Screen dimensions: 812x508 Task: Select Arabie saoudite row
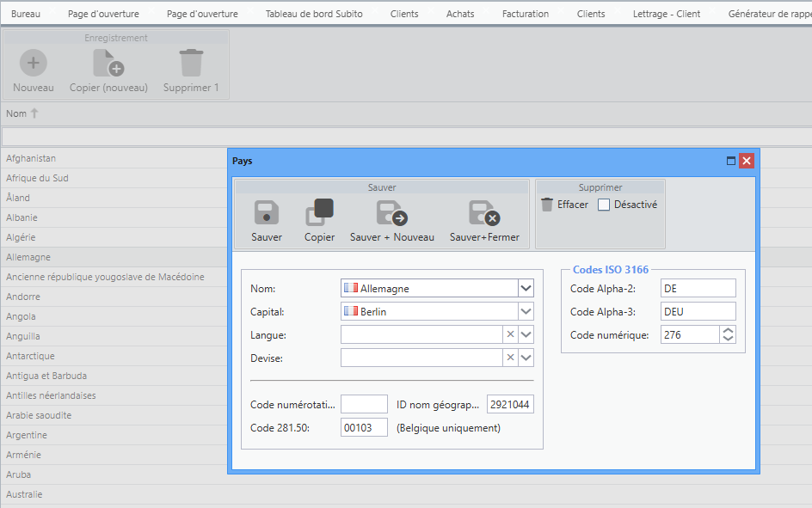39,415
